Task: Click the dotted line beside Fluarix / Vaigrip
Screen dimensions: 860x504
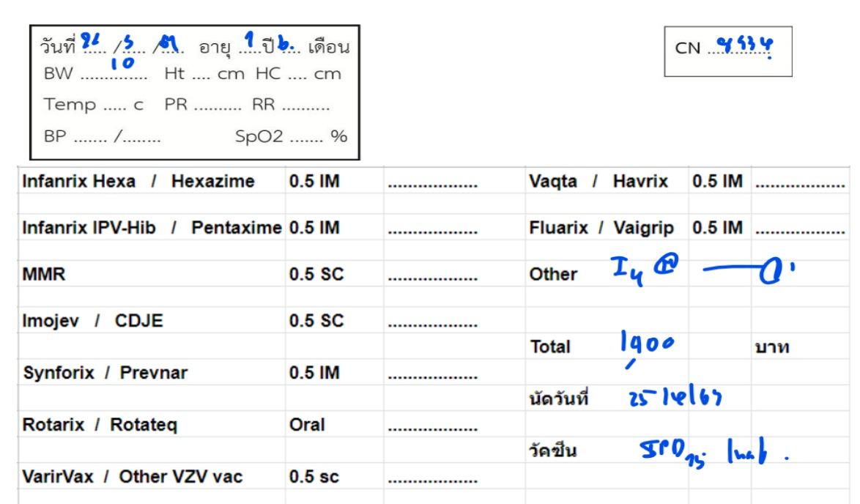Action: 800,228
